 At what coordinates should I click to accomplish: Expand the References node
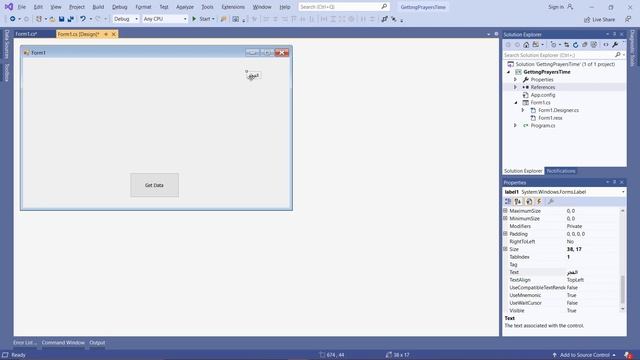coord(516,87)
